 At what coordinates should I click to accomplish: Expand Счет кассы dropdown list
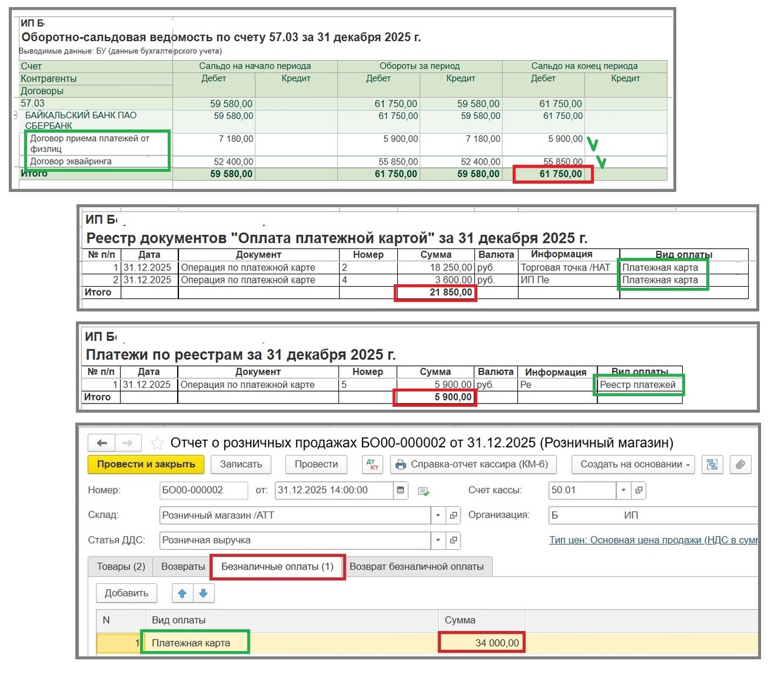pos(624,490)
